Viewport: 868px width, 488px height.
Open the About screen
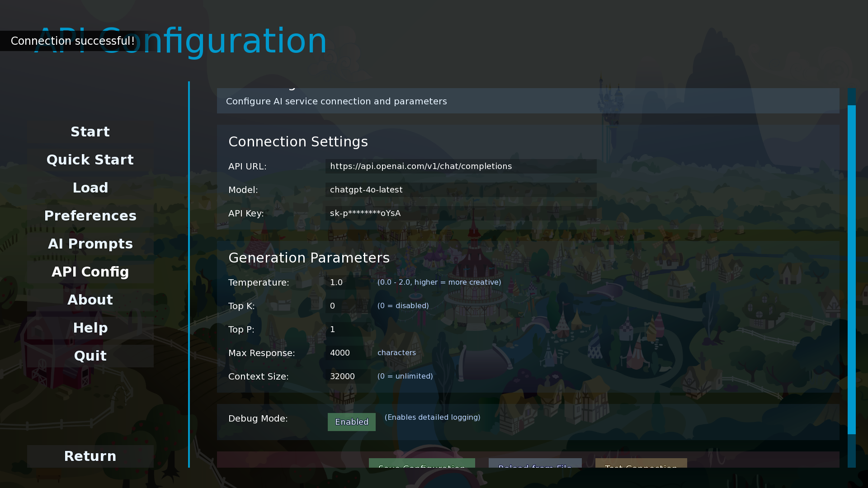90,300
